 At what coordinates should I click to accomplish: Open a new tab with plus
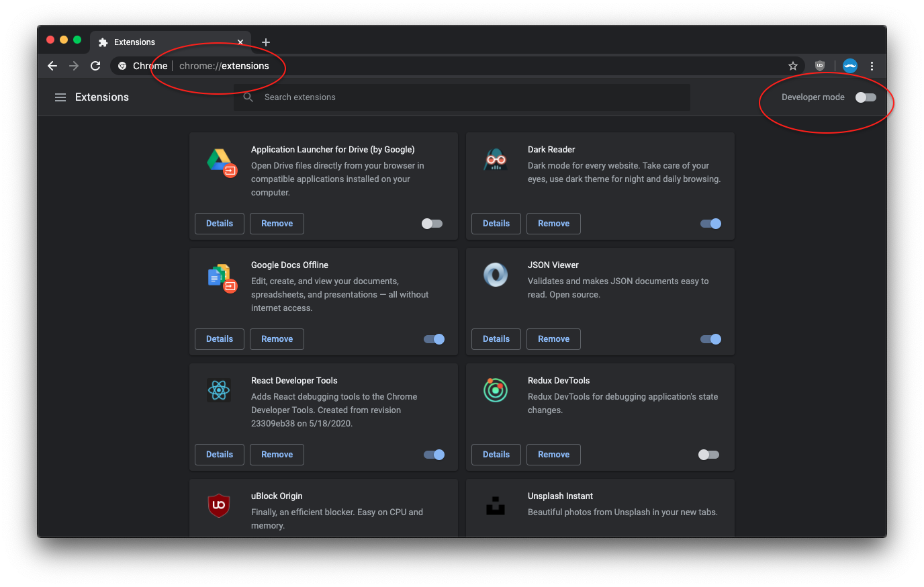click(266, 42)
